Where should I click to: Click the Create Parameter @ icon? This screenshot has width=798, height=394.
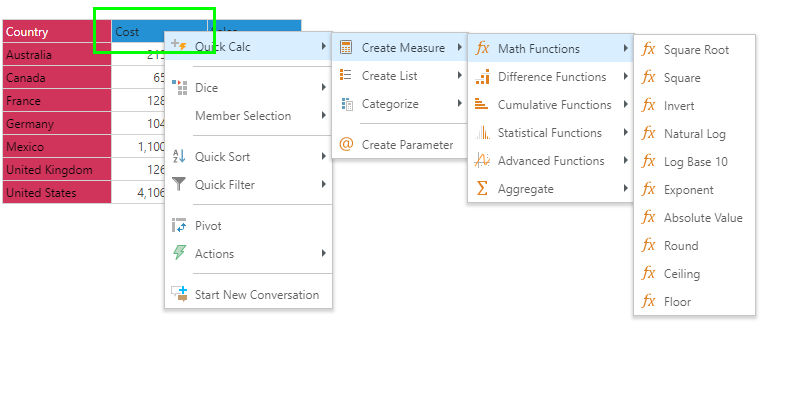346,145
